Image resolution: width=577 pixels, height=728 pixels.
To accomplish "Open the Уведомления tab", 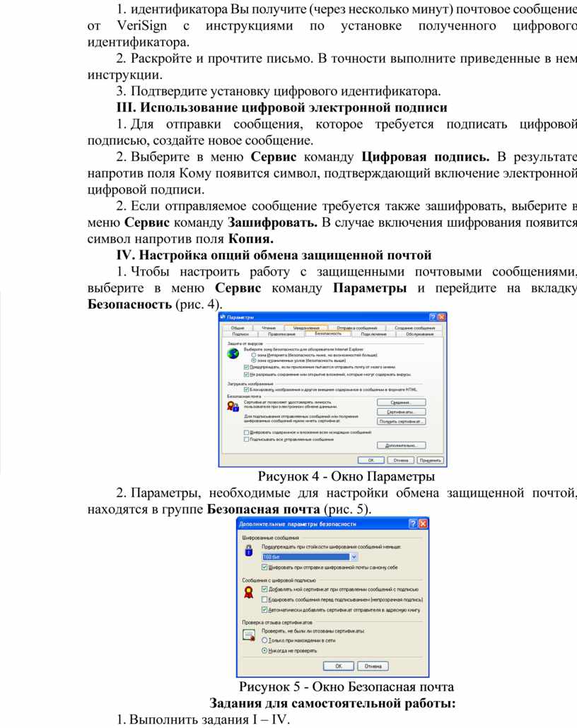I will point(306,328).
